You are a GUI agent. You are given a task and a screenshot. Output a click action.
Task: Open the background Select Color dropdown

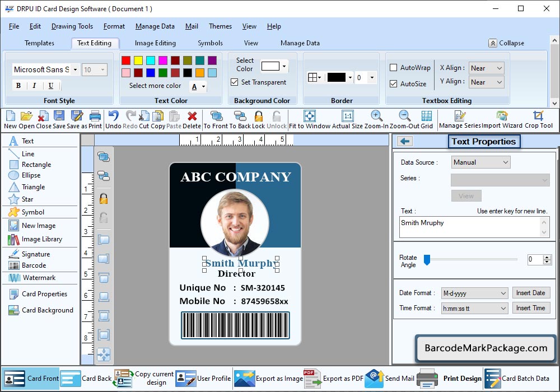(x=284, y=67)
